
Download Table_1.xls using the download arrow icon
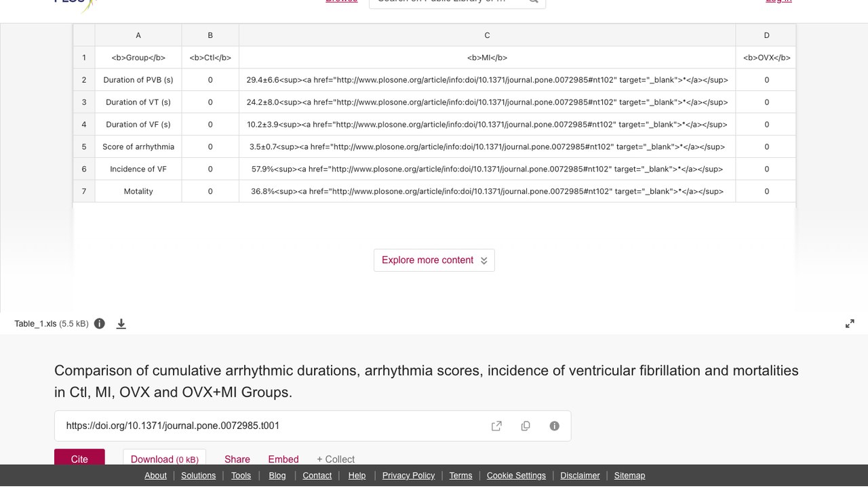click(x=121, y=323)
